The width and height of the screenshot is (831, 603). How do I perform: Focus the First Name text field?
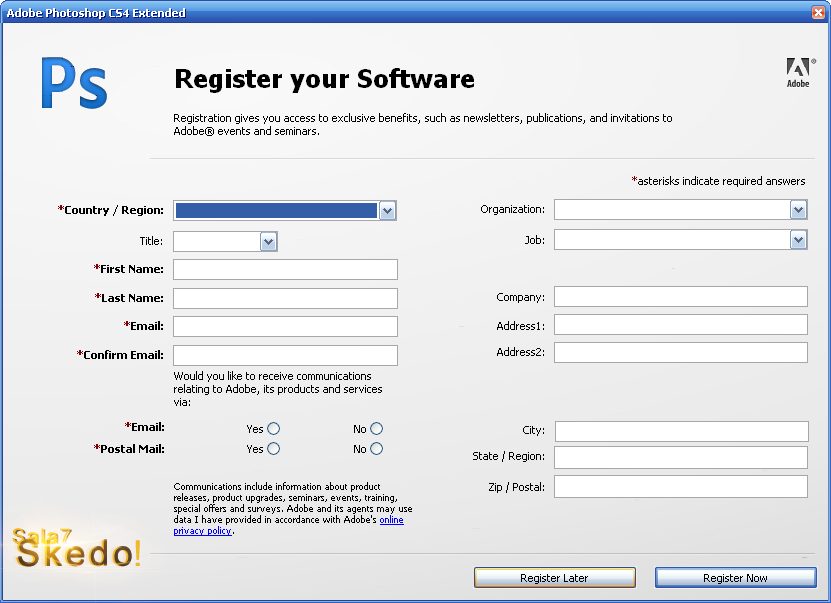tap(285, 269)
